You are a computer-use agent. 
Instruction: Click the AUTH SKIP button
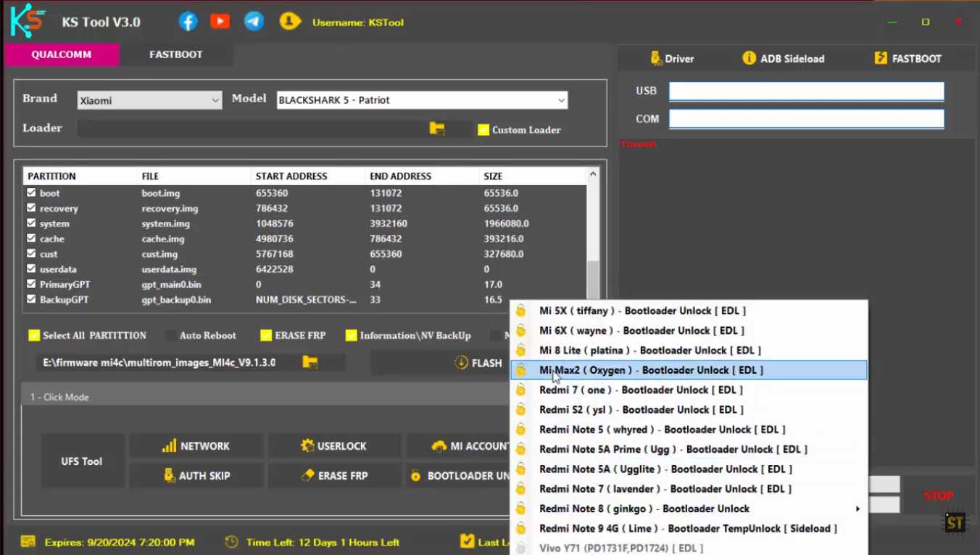tap(196, 476)
